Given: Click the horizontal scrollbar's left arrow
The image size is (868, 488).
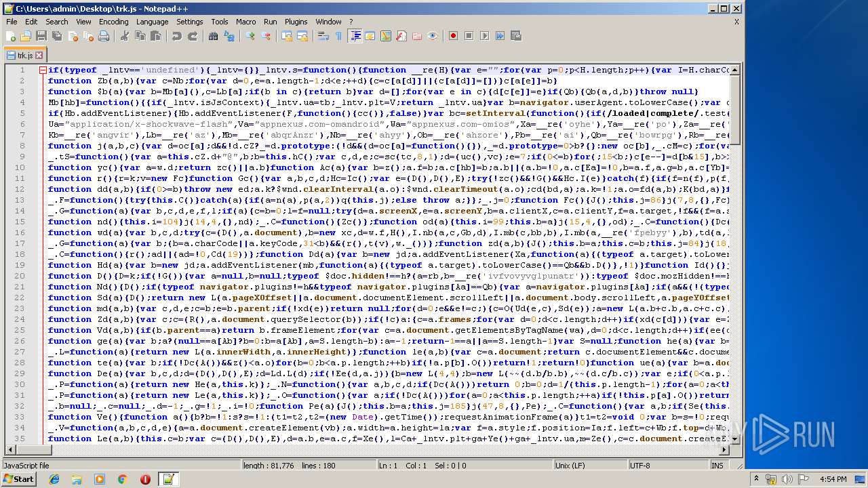Looking at the screenshot, I should pos(10,450).
